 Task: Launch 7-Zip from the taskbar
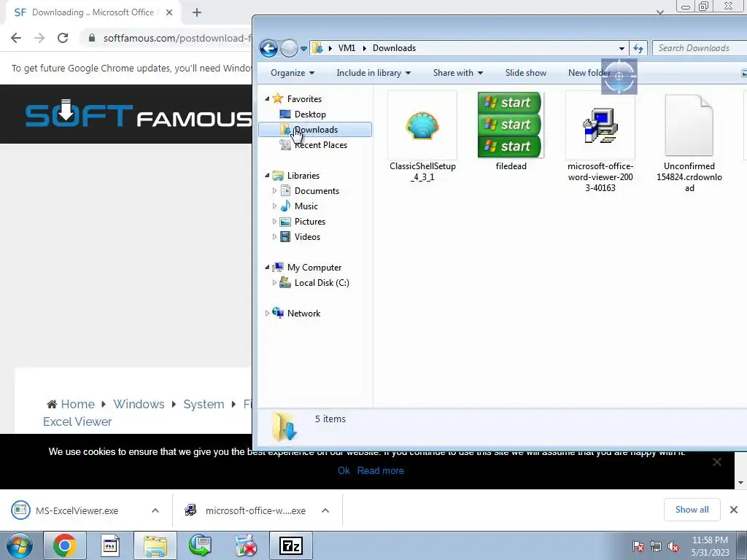coord(291,545)
